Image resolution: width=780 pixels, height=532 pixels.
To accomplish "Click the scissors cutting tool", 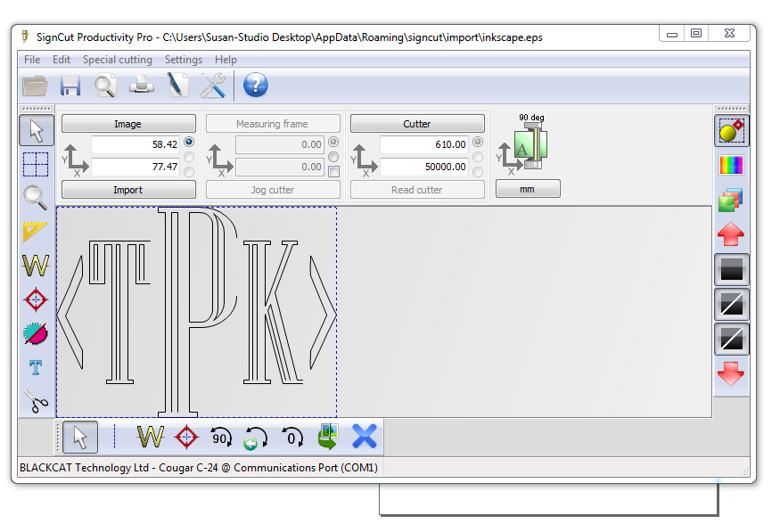I will (36, 398).
